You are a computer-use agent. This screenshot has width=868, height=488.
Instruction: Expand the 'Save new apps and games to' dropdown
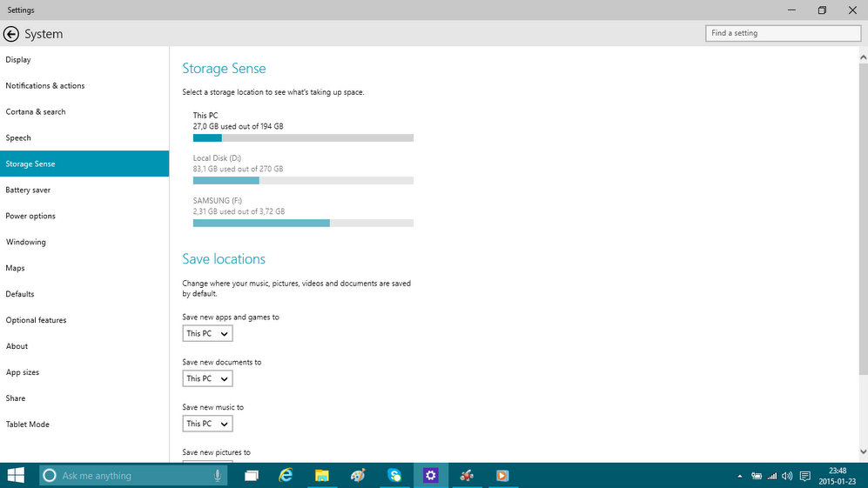click(x=207, y=333)
